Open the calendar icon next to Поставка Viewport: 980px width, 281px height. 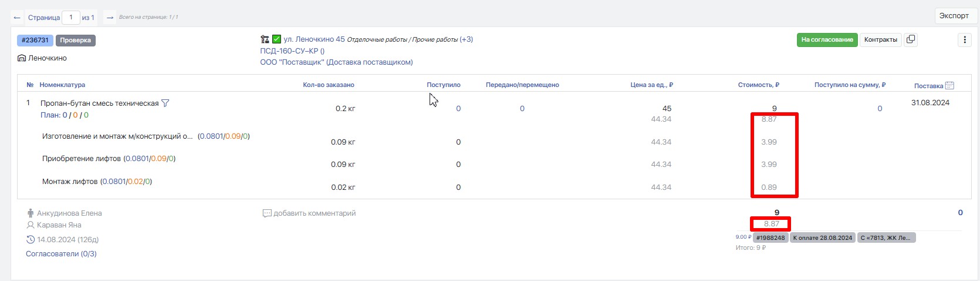(949, 86)
